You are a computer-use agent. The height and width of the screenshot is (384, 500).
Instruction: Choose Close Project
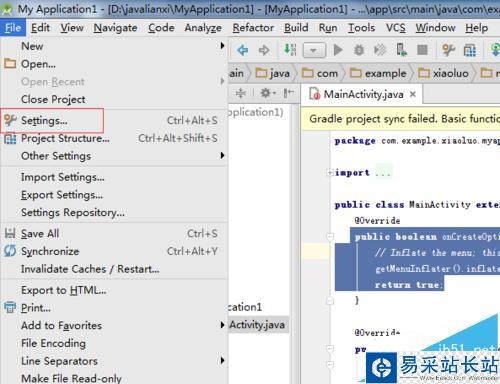click(114, 99)
